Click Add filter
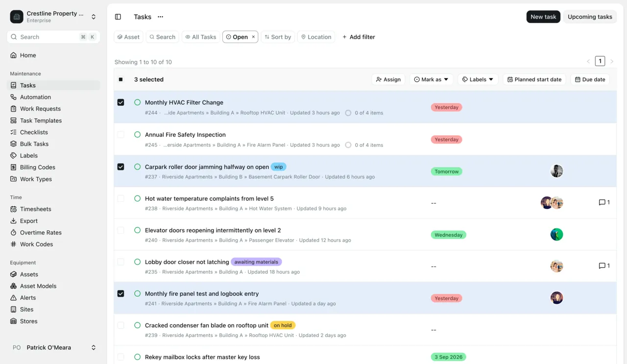The image size is (627, 364). (x=359, y=37)
